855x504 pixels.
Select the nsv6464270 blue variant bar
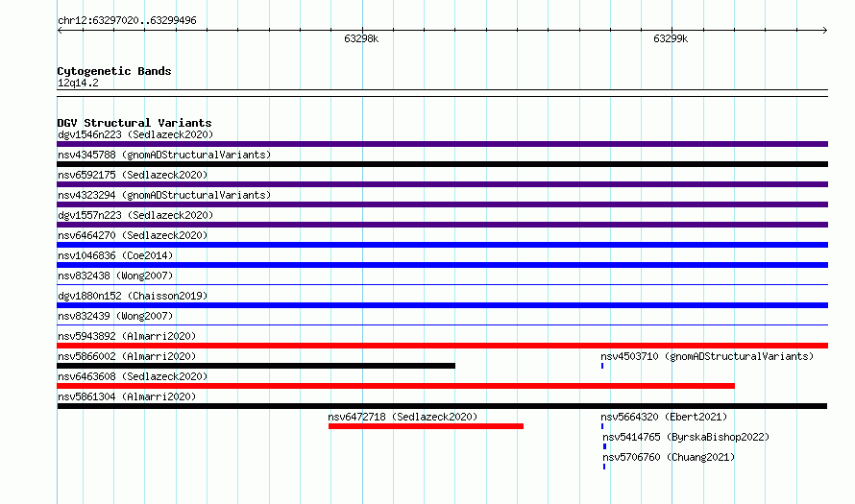click(442, 245)
